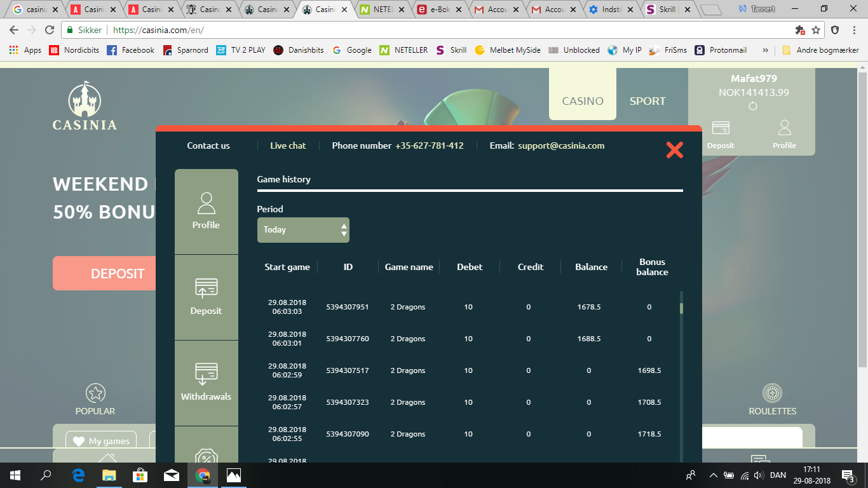Open the Apps bookmarks shortcut

point(25,50)
